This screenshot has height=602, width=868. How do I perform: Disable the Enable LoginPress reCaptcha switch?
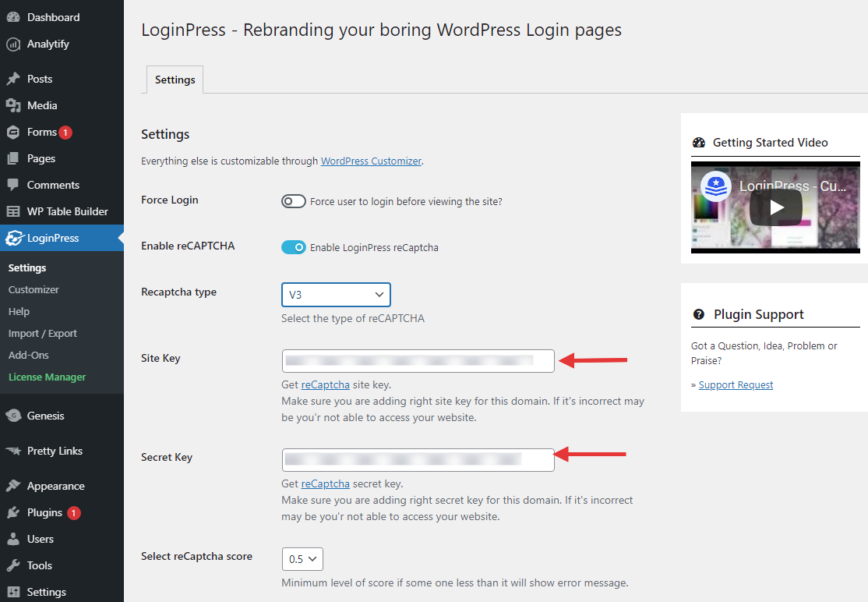point(294,247)
